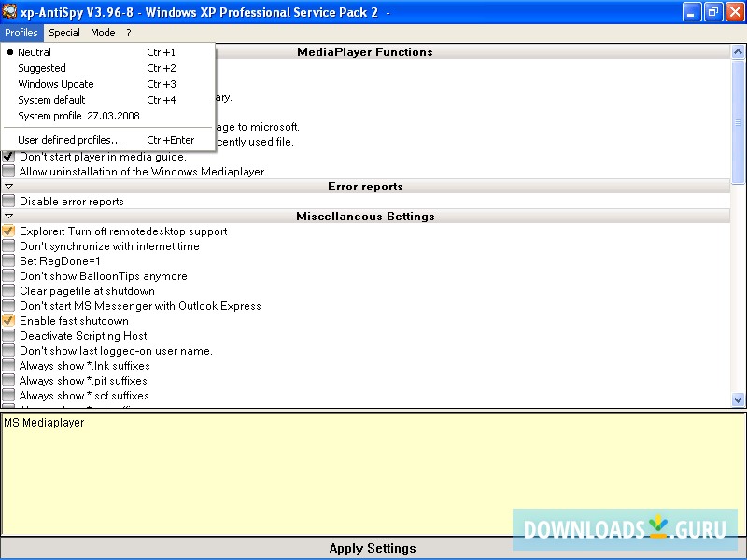This screenshot has width=747, height=560.
Task: Collapse the Error reports section
Action: click(8, 186)
